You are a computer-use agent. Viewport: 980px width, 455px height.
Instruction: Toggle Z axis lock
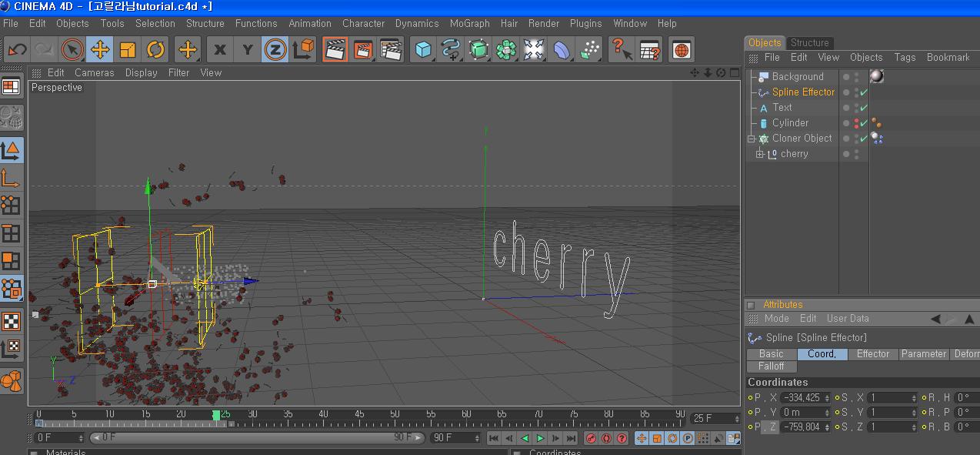[x=275, y=50]
